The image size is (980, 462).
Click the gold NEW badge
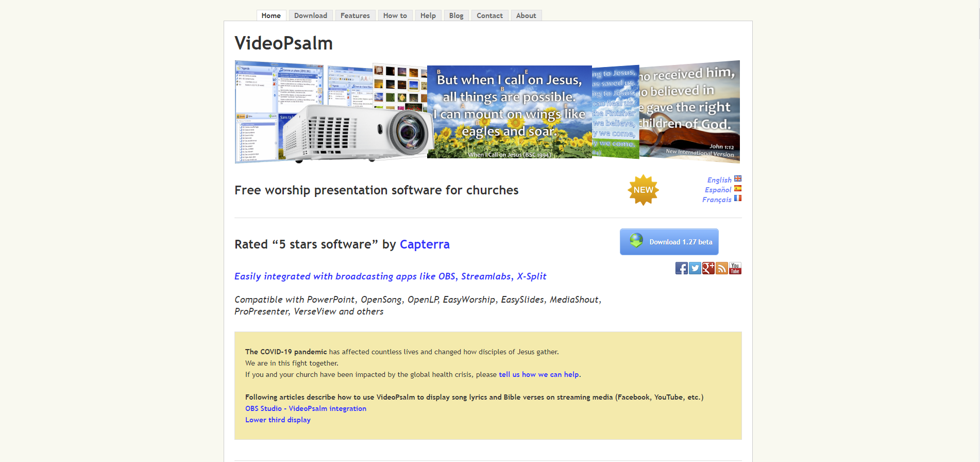click(x=643, y=190)
